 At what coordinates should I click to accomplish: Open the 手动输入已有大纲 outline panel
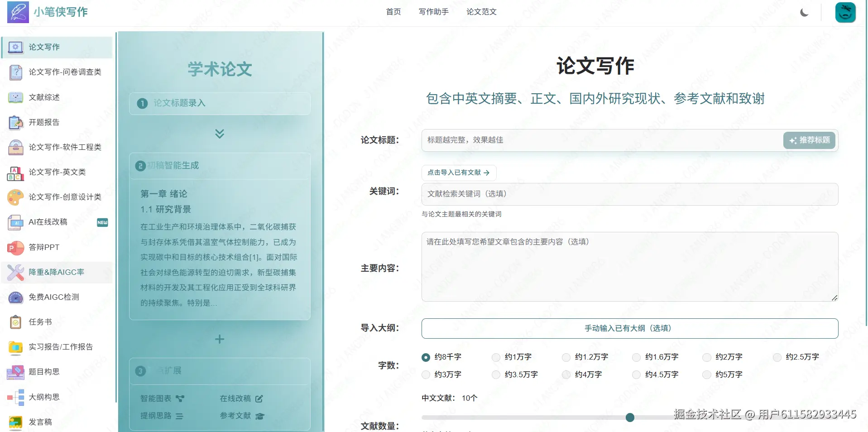coord(629,328)
